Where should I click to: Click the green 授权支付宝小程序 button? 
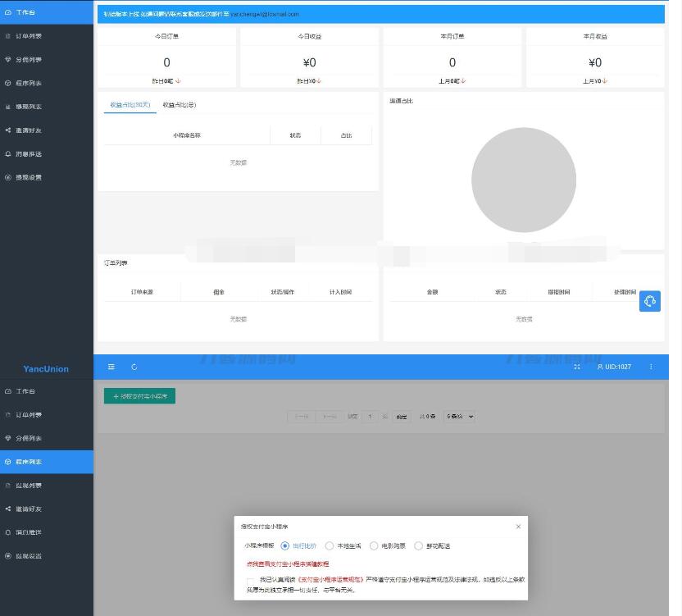(139, 396)
